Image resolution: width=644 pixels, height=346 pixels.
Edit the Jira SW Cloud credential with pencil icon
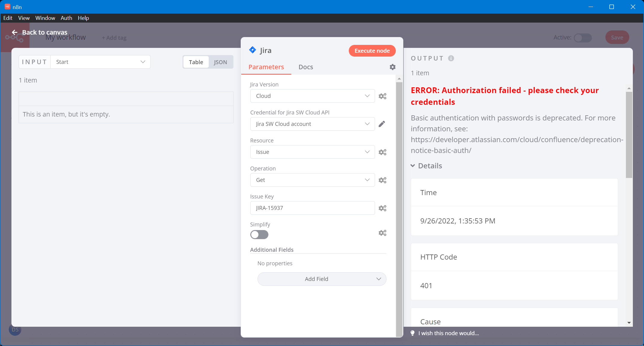point(382,124)
